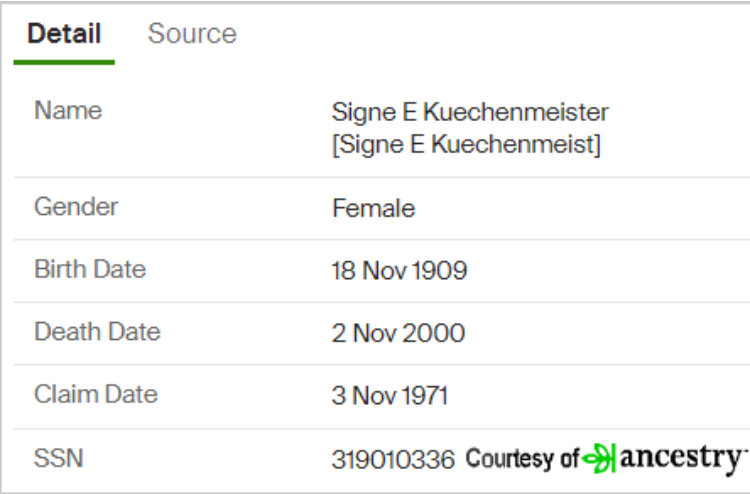Click the Birth Date field label
Image resolution: width=750 pixels, height=494 pixels.
coord(90,269)
